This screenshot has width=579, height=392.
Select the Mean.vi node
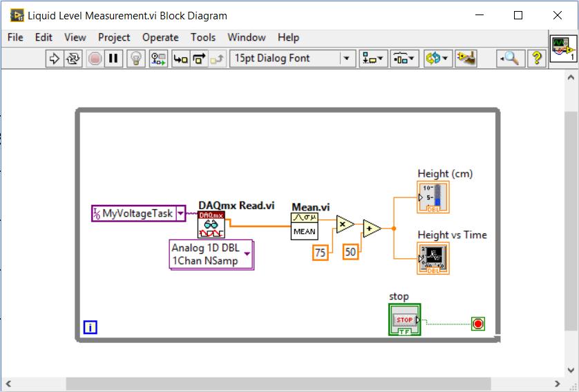tap(304, 226)
